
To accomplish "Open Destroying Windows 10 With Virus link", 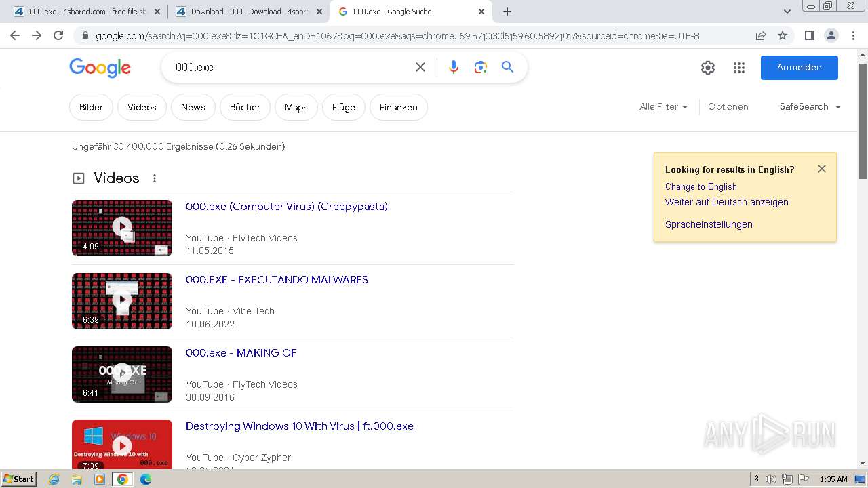I will 299,426.
